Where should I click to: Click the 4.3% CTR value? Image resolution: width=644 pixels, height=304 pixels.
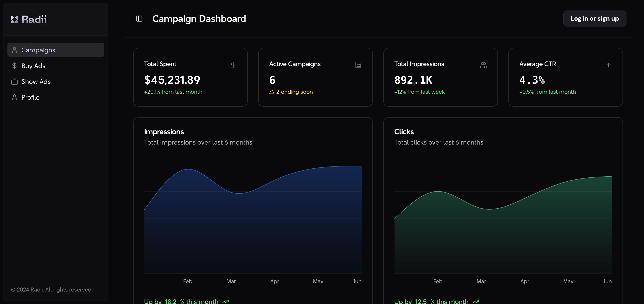coord(532,80)
